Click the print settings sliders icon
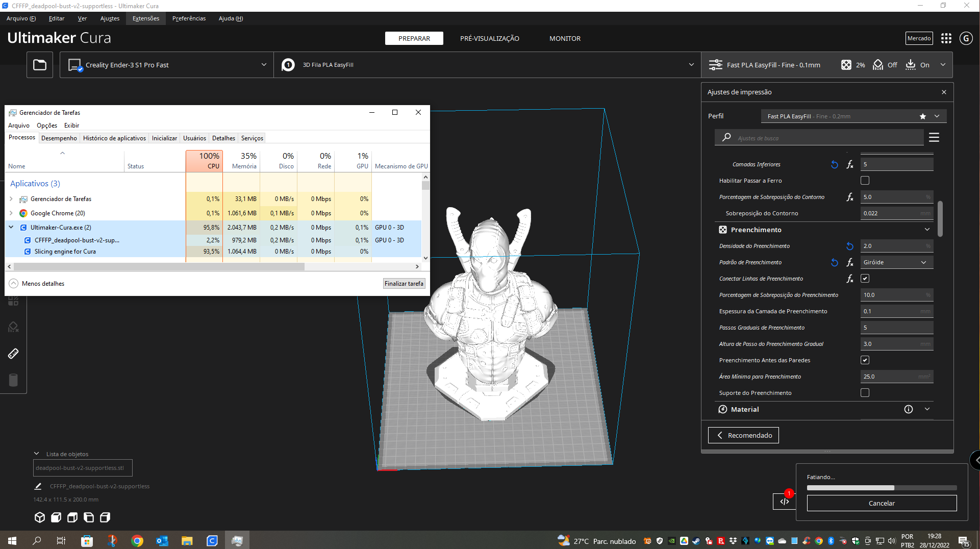The height and width of the screenshot is (549, 980). [715, 65]
